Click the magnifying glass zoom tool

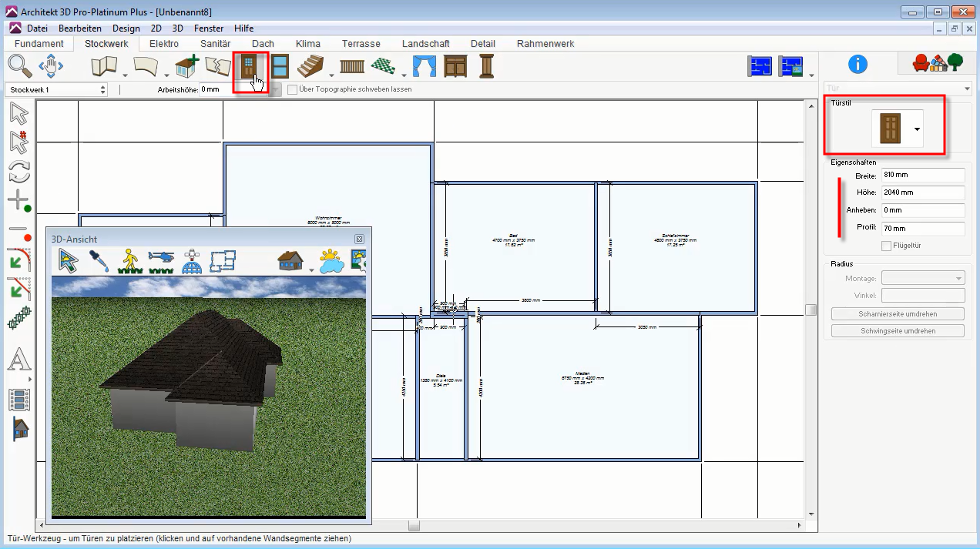click(20, 66)
